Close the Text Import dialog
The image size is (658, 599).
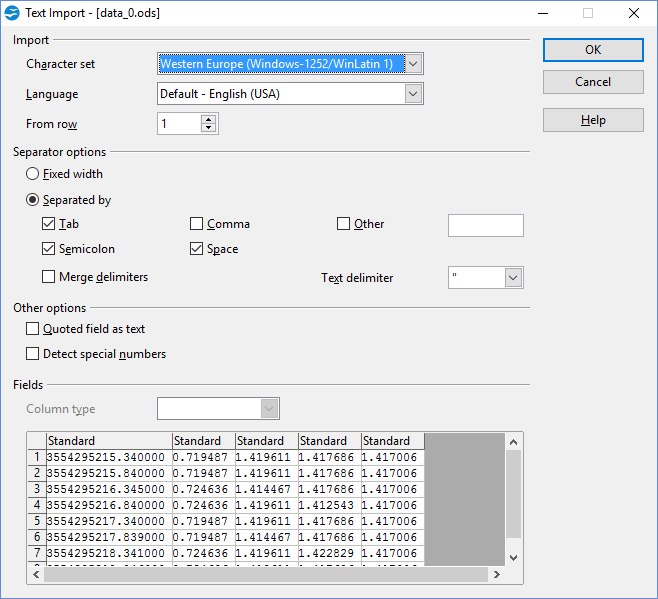click(633, 14)
